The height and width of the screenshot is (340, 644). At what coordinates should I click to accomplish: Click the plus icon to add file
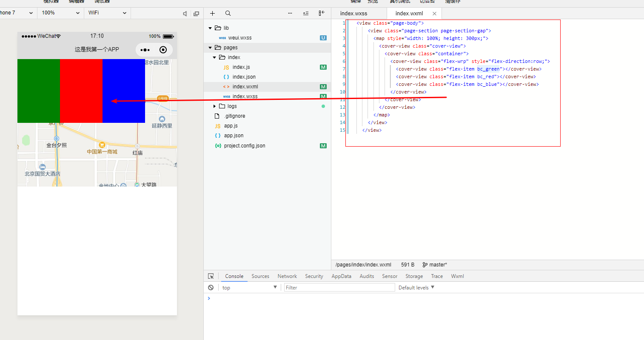[x=212, y=13]
